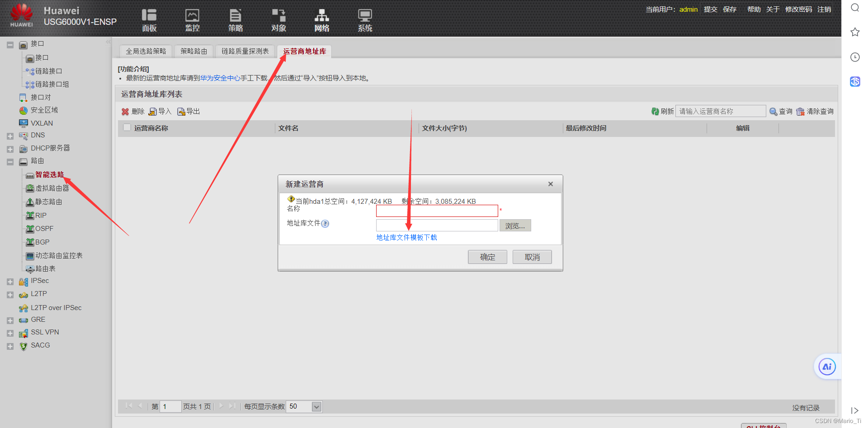868x428 pixels.
Task: Click the browser search icon in sidebar
Action: [x=855, y=8]
